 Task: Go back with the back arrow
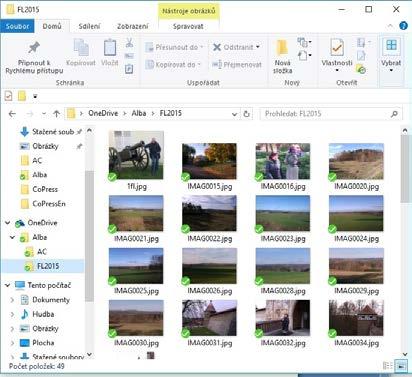click(12, 114)
